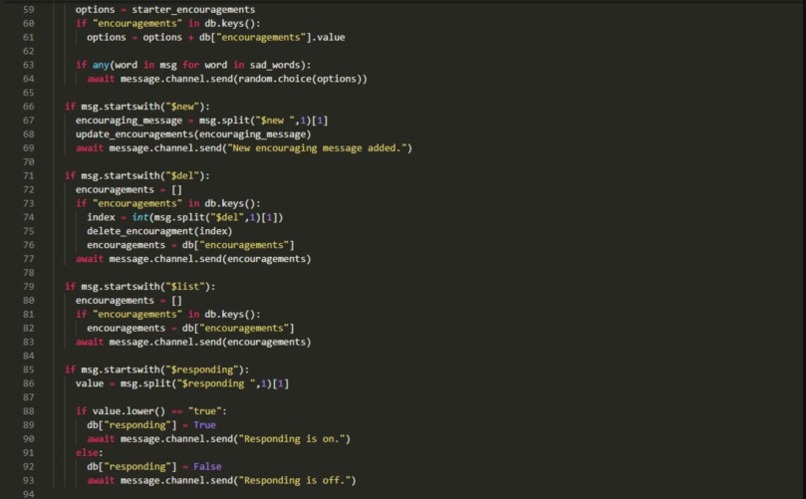Click the True constant on line 89

click(205, 425)
